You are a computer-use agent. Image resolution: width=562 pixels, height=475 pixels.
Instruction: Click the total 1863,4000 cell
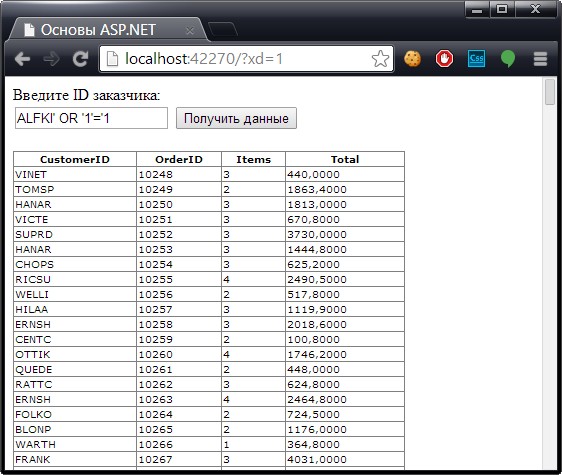coord(345,189)
